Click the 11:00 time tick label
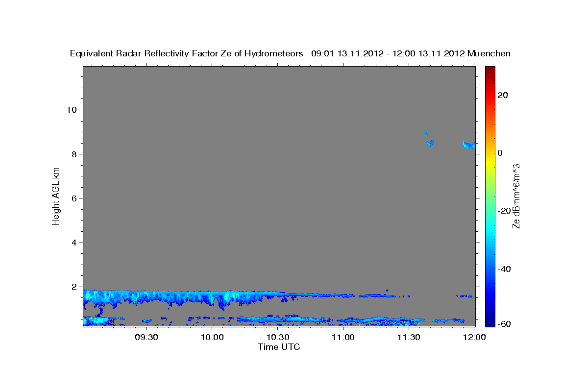This screenshot has height=392, width=588. point(343,337)
